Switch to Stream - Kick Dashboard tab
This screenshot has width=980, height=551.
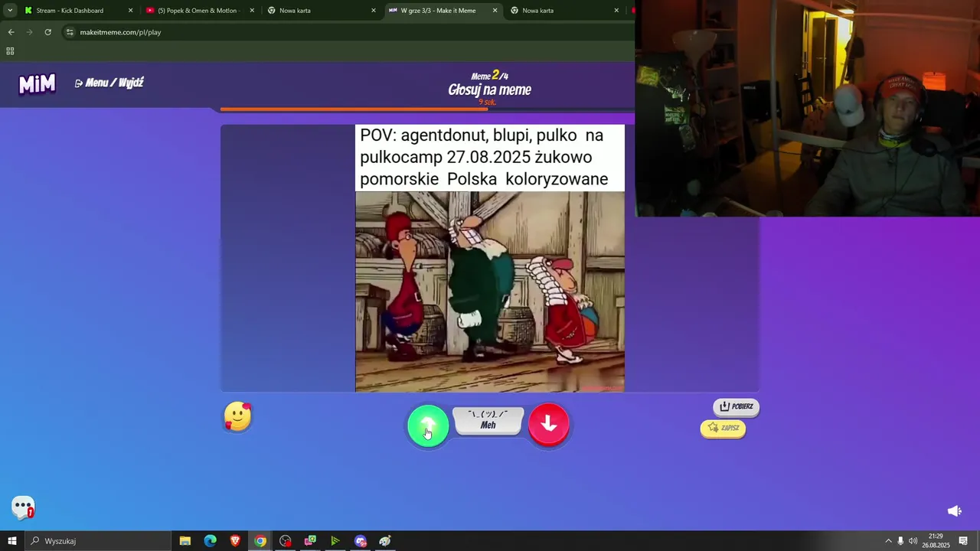(x=79, y=11)
